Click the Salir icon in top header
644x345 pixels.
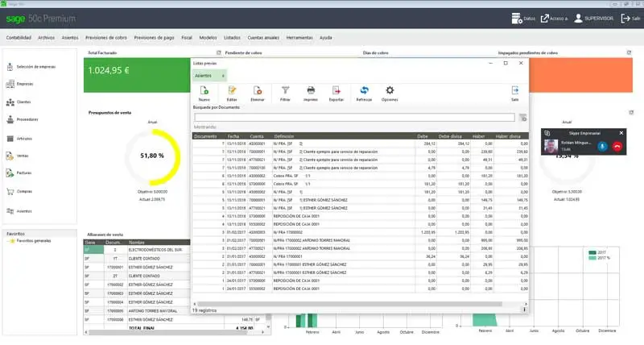click(x=625, y=18)
